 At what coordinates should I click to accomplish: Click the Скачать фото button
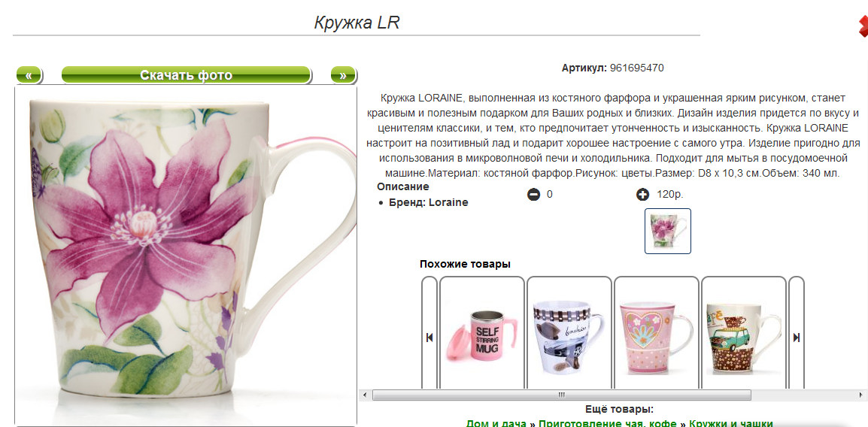click(186, 75)
